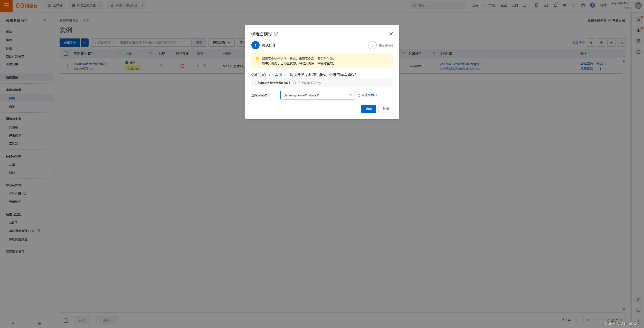Click help question mark beside 绑定密钥对

276,34
